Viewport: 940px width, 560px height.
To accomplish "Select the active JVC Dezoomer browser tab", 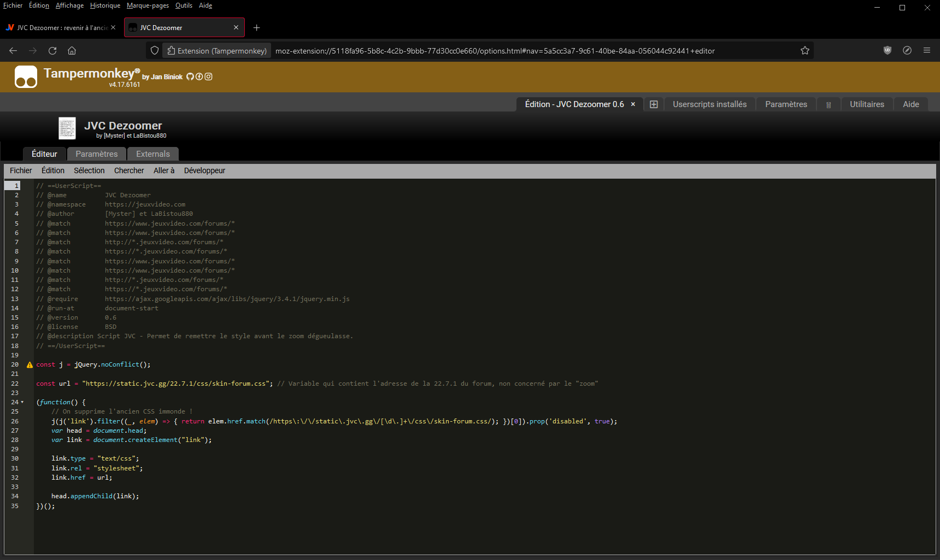I will click(x=184, y=27).
